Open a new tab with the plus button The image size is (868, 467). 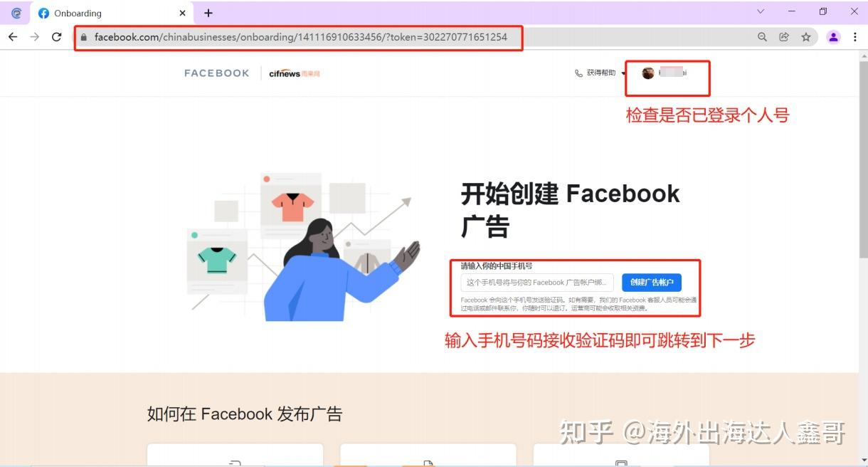207,13
